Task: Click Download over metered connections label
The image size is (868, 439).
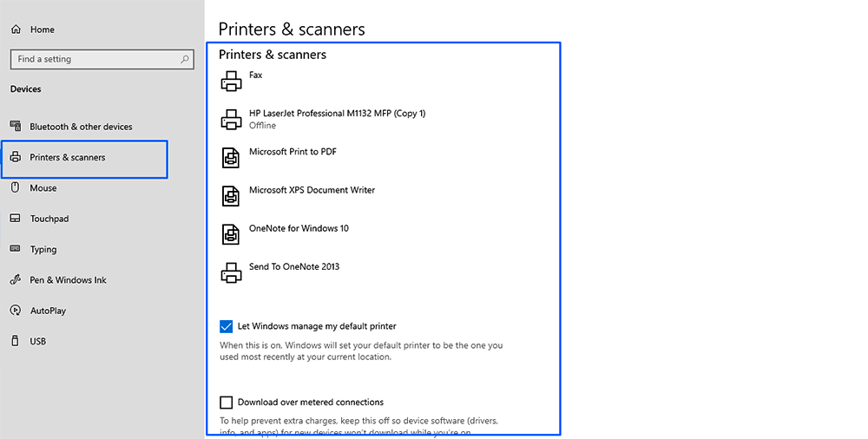Action: 311,403
